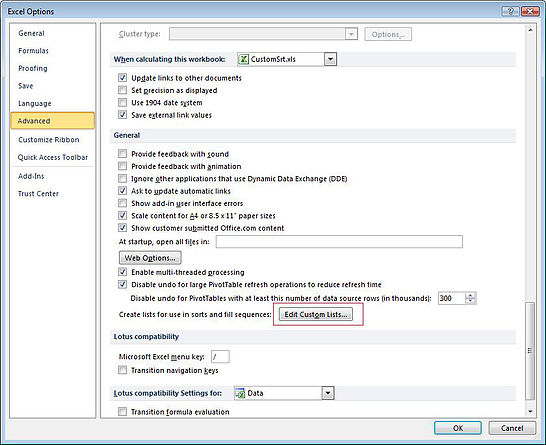546x445 pixels.
Task: Uncheck Update links to other documents
Action: [x=123, y=78]
